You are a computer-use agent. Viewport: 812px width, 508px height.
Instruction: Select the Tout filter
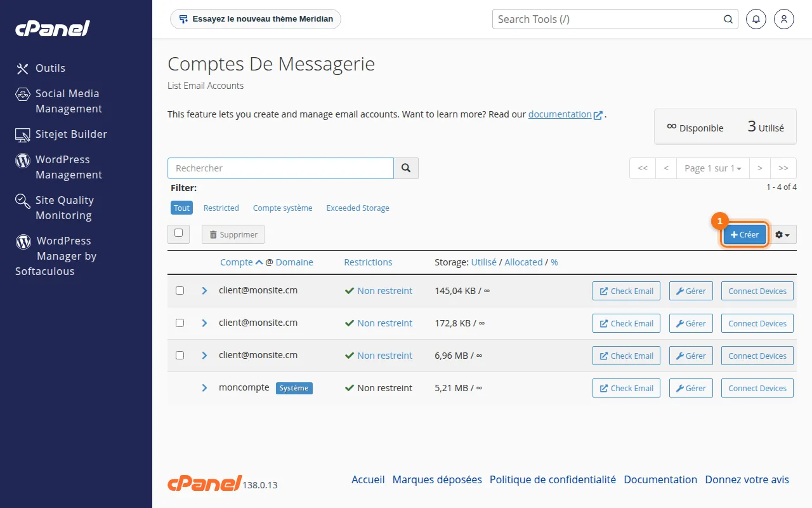tap(182, 208)
